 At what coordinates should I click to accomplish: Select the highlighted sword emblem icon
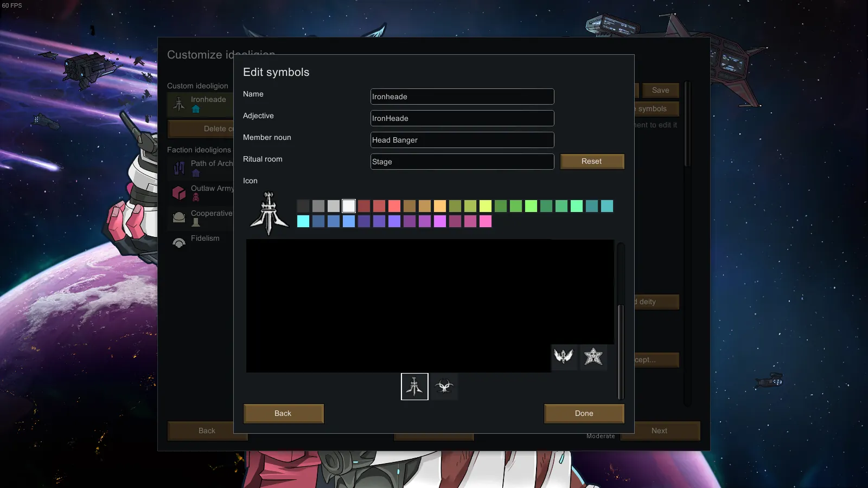[414, 387]
